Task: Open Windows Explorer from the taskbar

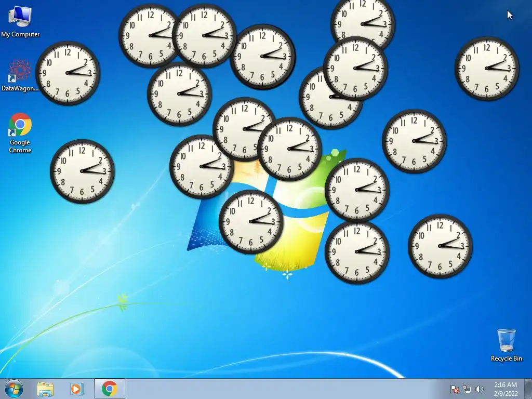Action: tap(45, 389)
